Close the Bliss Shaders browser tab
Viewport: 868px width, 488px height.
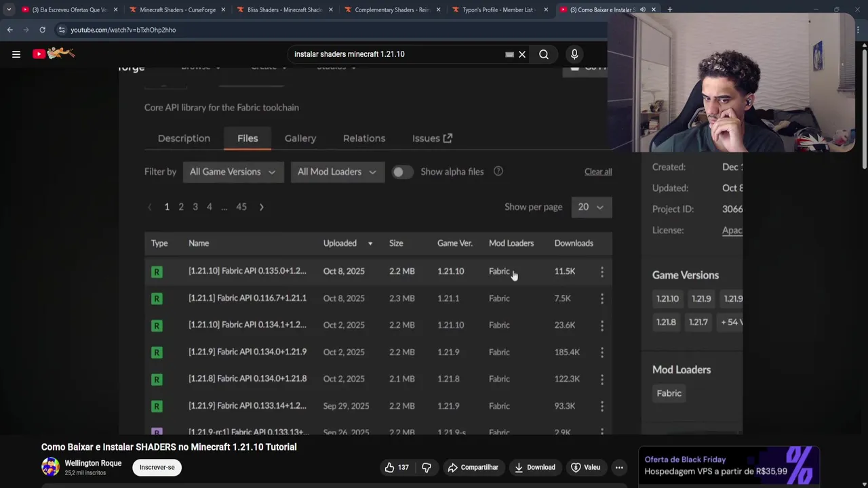331,9
